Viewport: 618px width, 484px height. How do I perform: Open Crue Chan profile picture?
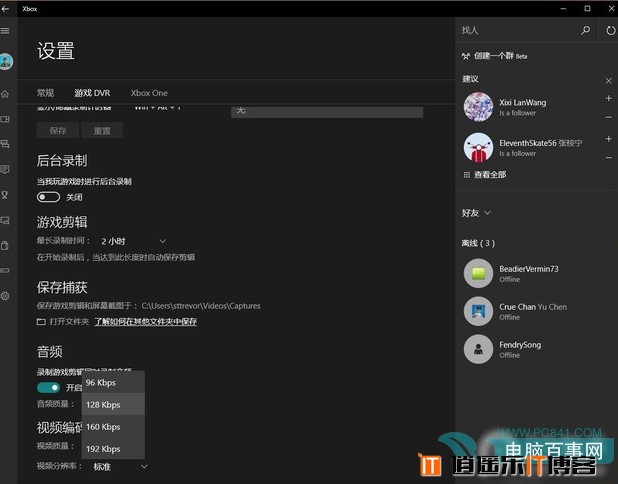[478, 311]
